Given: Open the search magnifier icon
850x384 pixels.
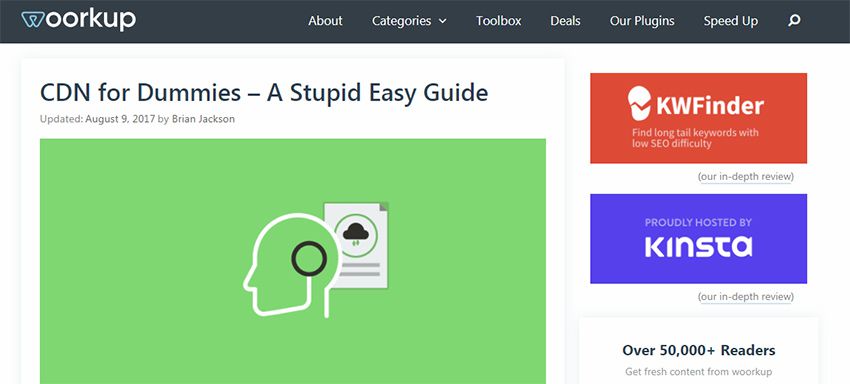Looking at the screenshot, I should [794, 21].
